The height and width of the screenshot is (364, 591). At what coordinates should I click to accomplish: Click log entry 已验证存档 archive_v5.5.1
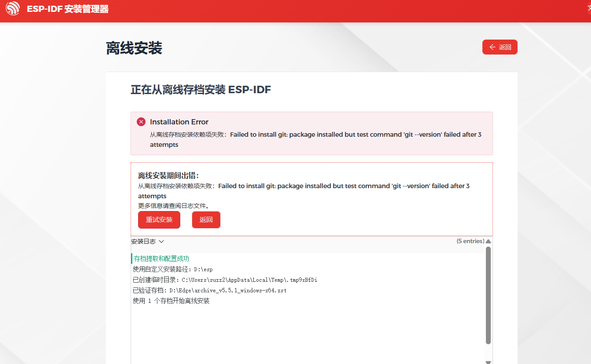point(210,290)
